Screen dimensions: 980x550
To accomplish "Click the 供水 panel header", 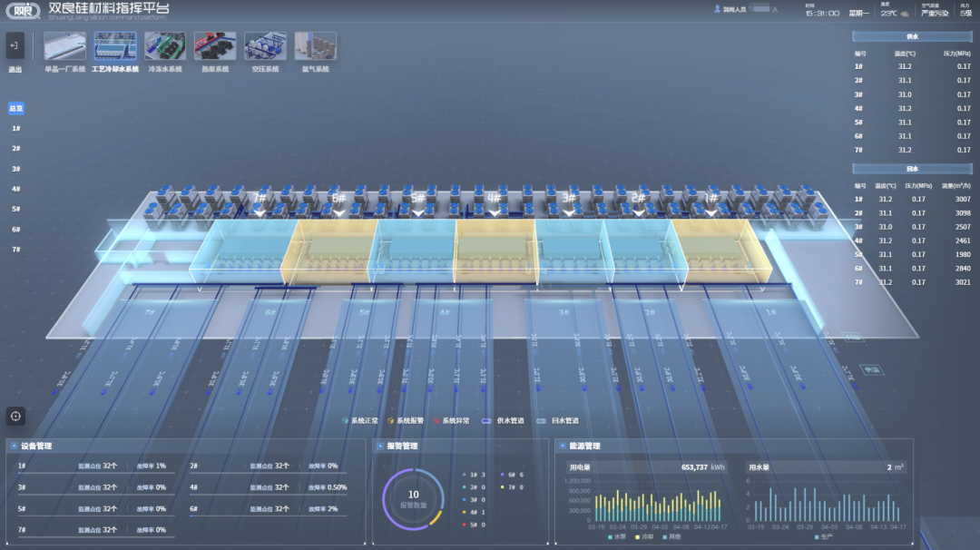I will pos(912,37).
